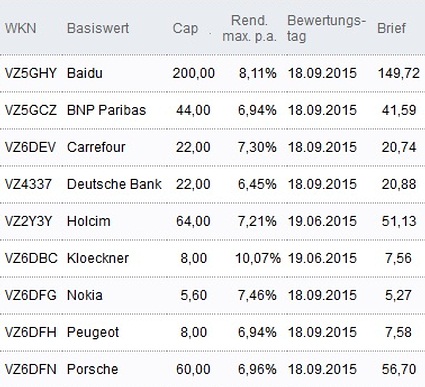
Task: Open WKN link VZ6DFG
Action: tap(31, 295)
